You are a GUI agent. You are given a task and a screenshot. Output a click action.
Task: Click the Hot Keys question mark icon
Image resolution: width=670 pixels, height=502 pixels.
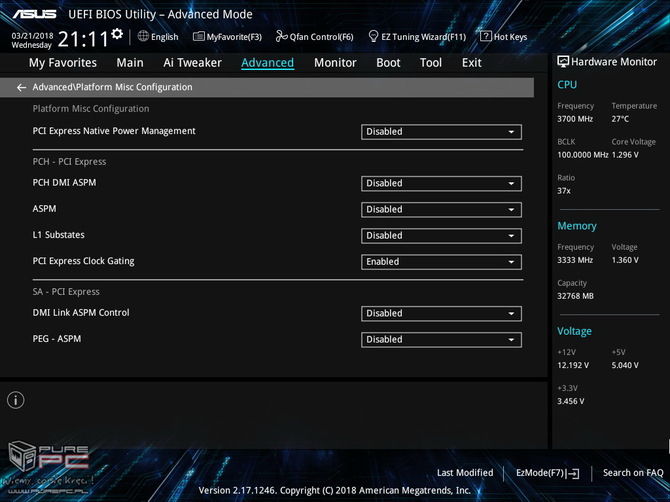[486, 36]
